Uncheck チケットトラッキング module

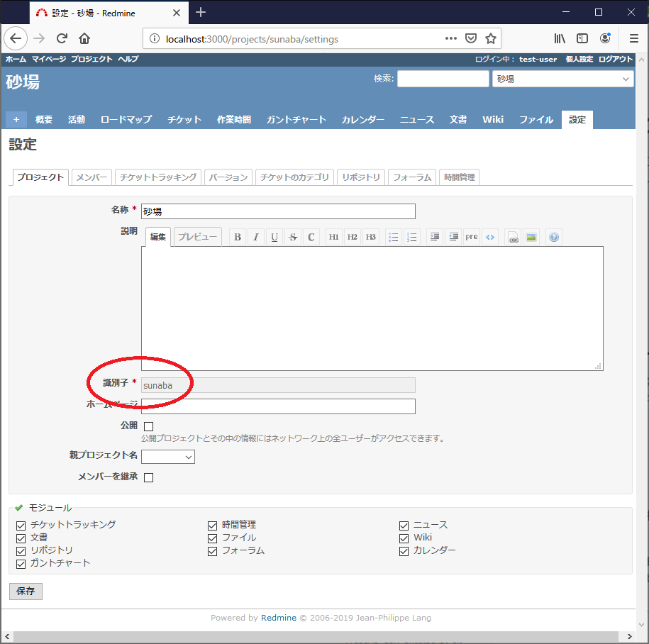tap(21, 526)
